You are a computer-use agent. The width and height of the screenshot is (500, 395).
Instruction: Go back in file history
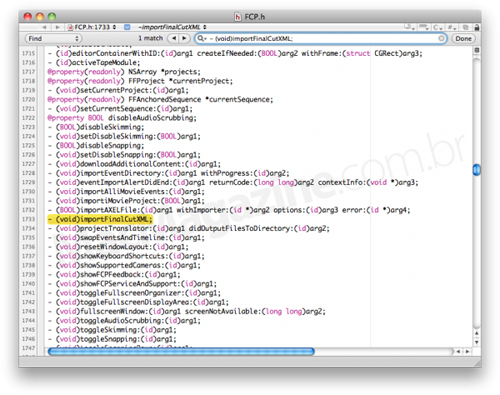(44, 27)
